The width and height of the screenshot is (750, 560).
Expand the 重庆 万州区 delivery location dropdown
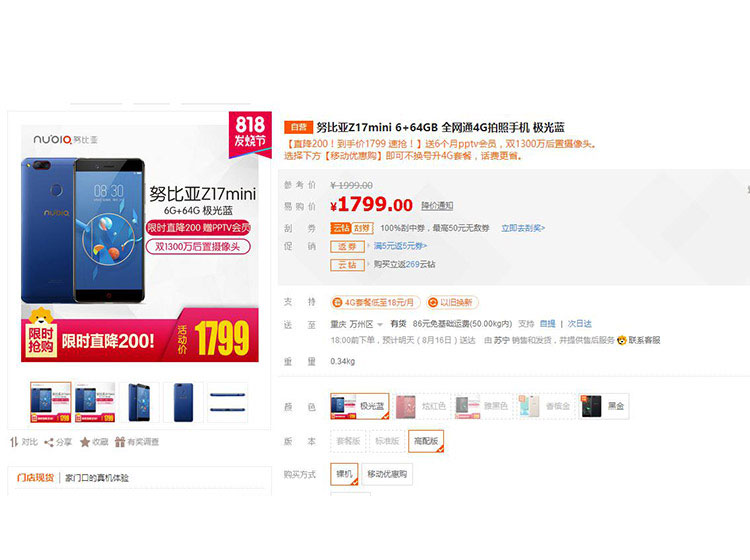pos(356,324)
